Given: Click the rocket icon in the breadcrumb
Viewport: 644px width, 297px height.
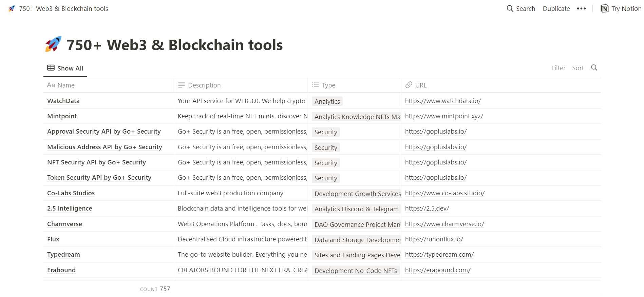Looking at the screenshot, I should [x=12, y=8].
